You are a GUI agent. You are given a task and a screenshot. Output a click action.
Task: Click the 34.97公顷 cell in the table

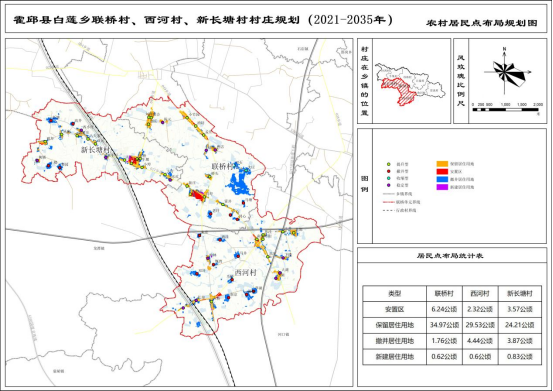pyautogui.click(x=444, y=325)
